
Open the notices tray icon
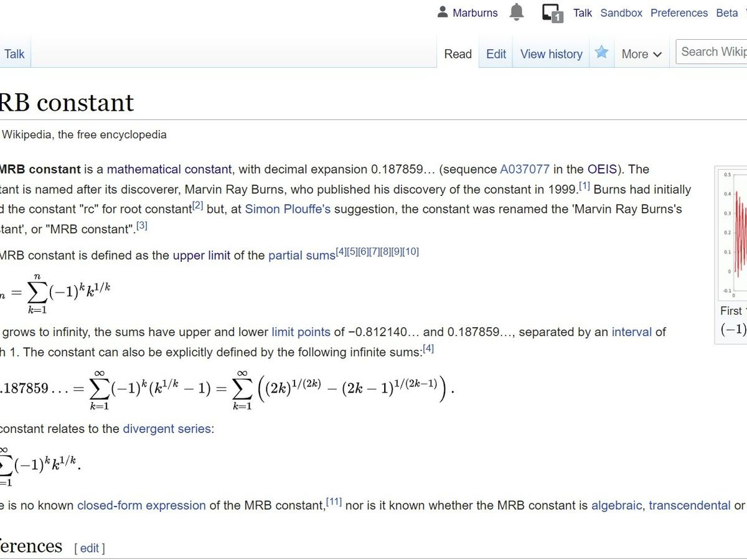(x=552, y=13)
